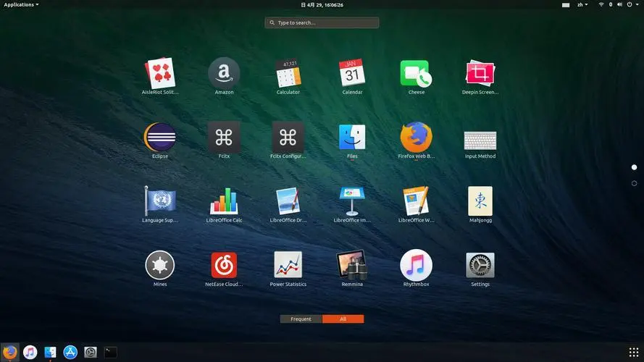Click the date and time in top bar
Screen dimensions: 644x362
[322, 5]
